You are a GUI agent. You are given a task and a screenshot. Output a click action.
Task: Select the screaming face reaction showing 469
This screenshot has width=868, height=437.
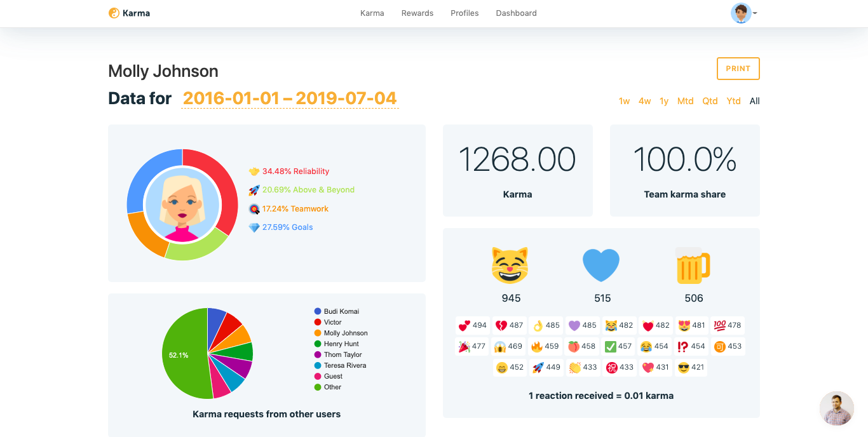pyautogui.click(x=508, y=346)
